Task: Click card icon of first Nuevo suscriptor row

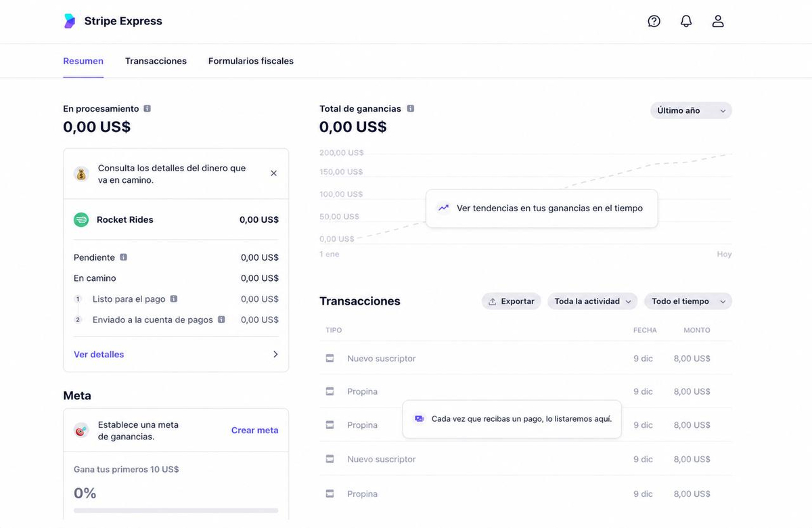Action: point(330,358)
